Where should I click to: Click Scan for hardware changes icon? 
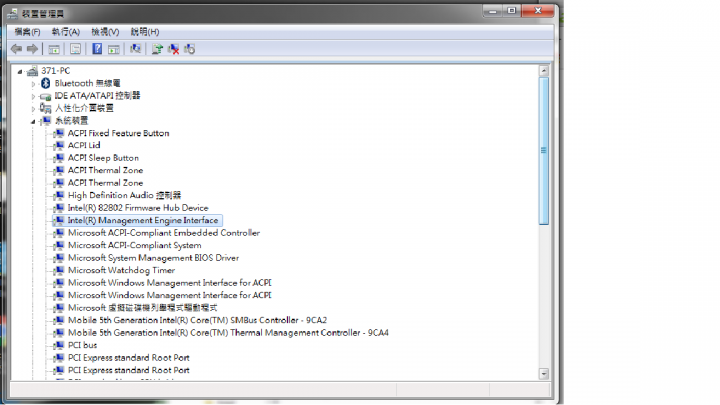135,49
